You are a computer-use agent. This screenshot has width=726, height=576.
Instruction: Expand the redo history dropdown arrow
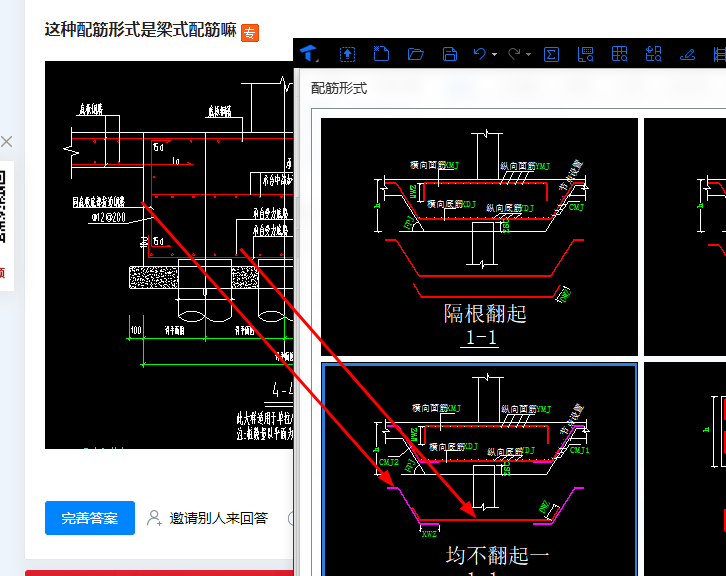click(528, 55)
